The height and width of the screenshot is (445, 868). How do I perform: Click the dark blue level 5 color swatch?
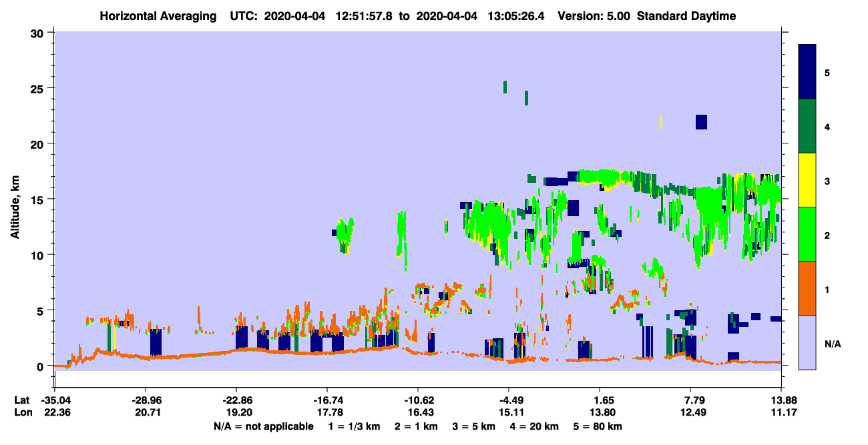point(807,72)
